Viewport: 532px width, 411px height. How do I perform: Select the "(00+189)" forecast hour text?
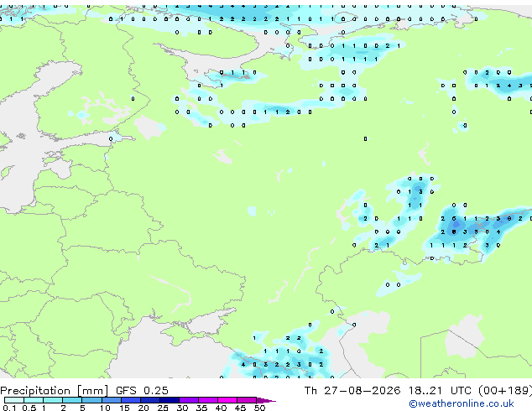[505, 391]
